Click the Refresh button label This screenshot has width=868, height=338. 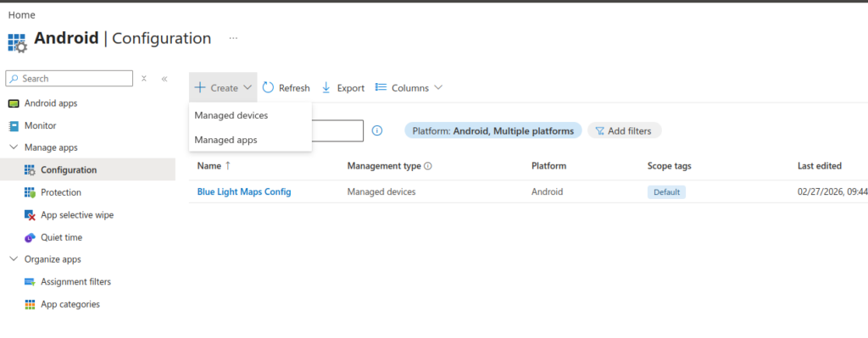[294, 88]
